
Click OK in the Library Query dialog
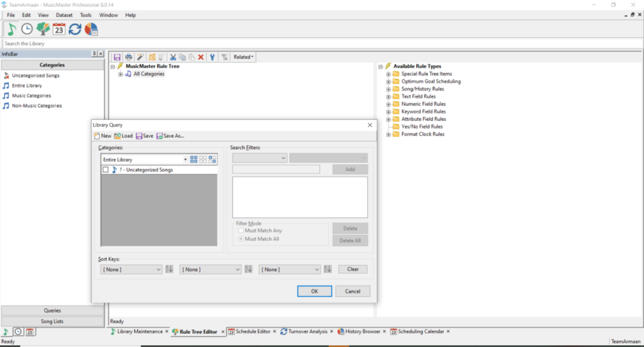(x=314, y=291)
